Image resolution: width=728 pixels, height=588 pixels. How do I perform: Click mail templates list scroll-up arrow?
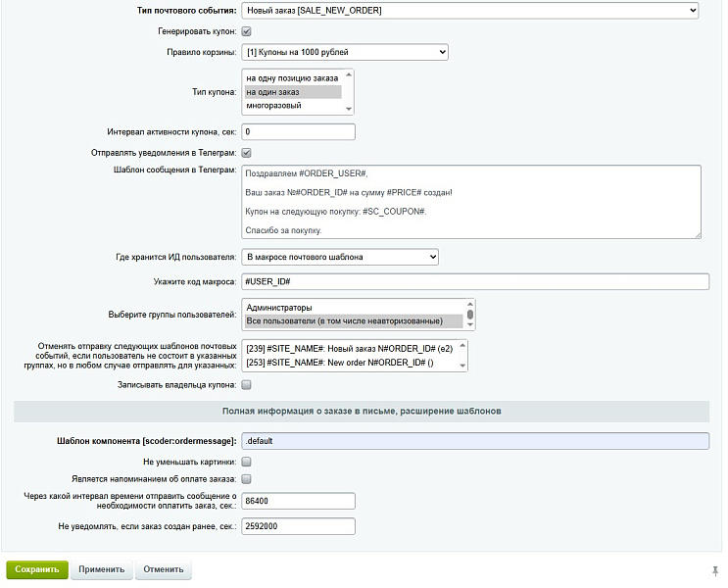coord(462,346)
